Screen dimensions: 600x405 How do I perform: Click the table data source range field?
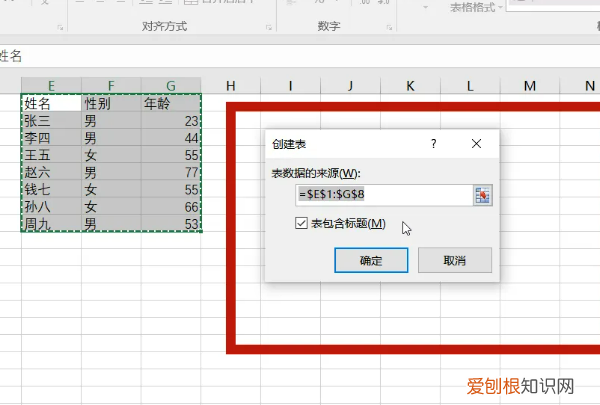point(384,195)
